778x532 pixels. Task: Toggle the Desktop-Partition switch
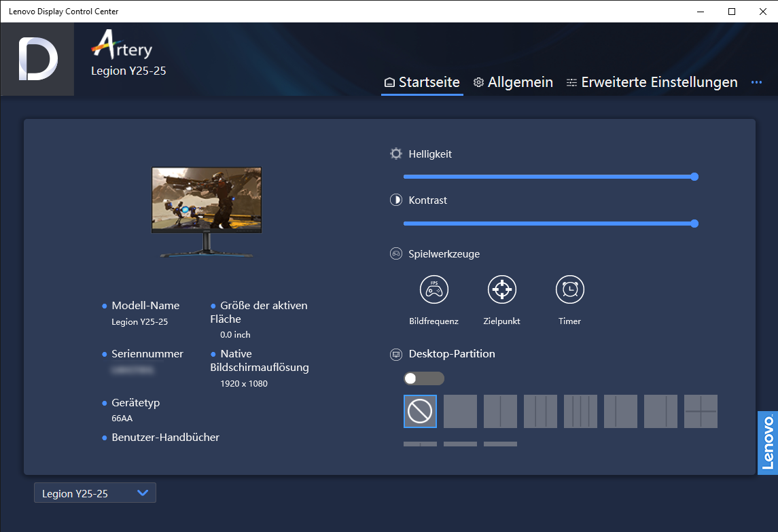pyautogui.click(x=423, y=378)
